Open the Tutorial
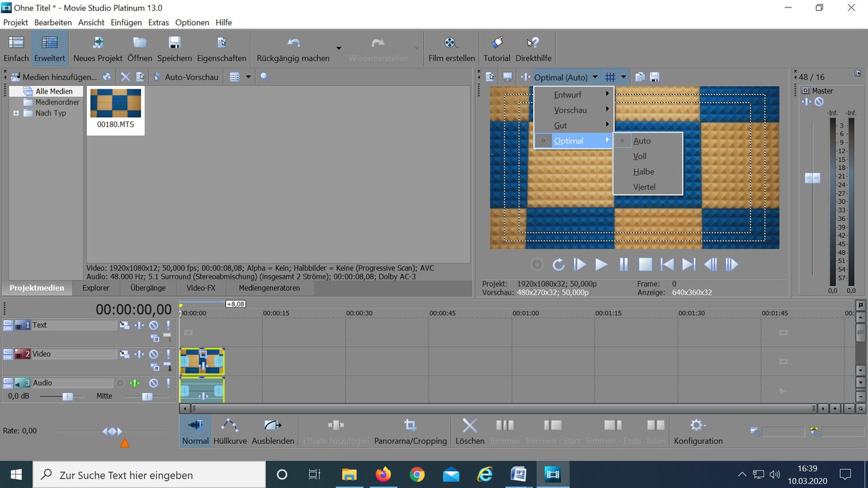 point(497,48)
